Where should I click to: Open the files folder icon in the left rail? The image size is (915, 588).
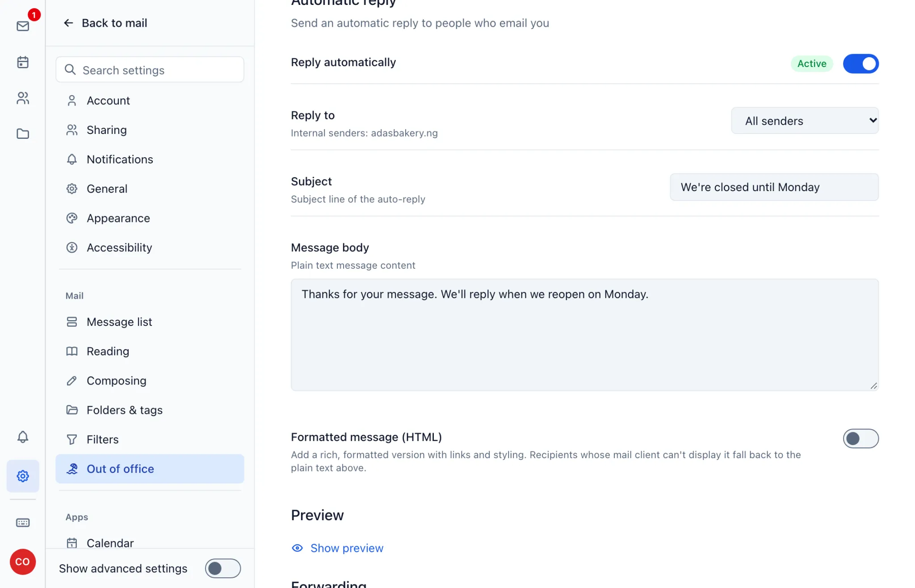[23, 133]
